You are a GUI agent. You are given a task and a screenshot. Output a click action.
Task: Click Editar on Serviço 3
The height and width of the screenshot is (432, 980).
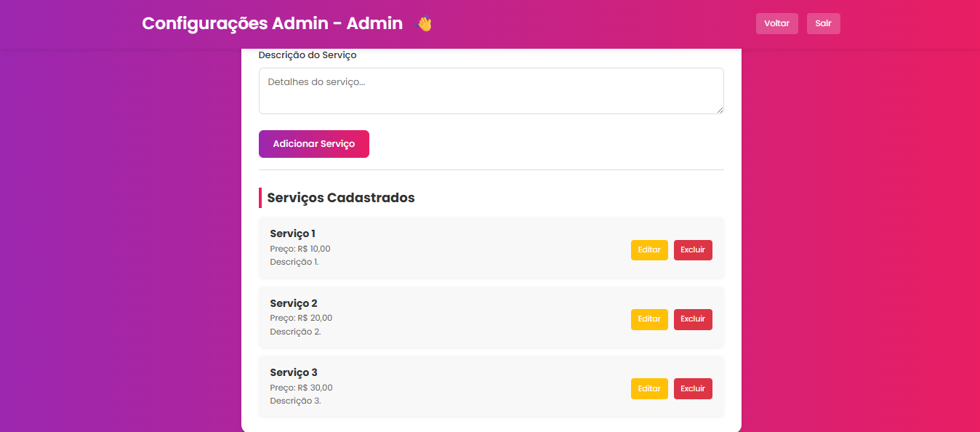(648, 388)
